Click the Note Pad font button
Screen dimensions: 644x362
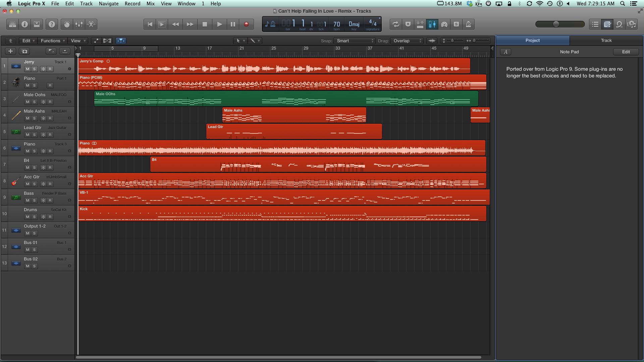point(505,52)
